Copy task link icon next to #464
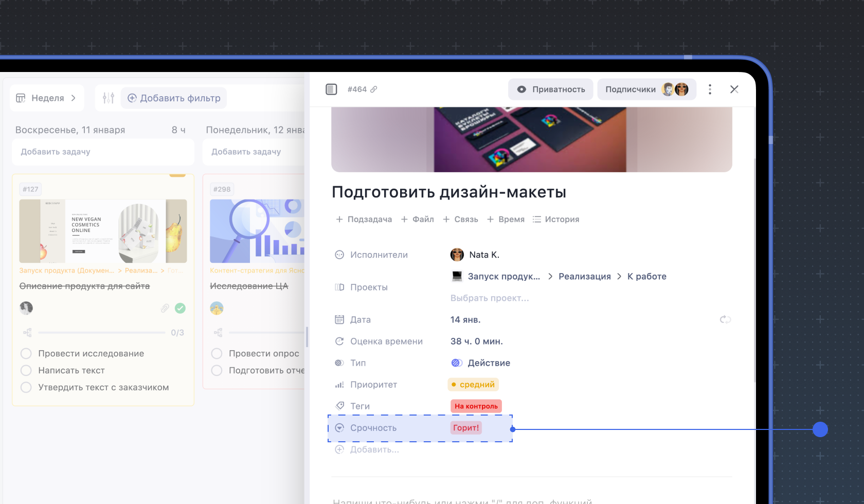Viewport: 864px width, 504px height. point(374,89)
